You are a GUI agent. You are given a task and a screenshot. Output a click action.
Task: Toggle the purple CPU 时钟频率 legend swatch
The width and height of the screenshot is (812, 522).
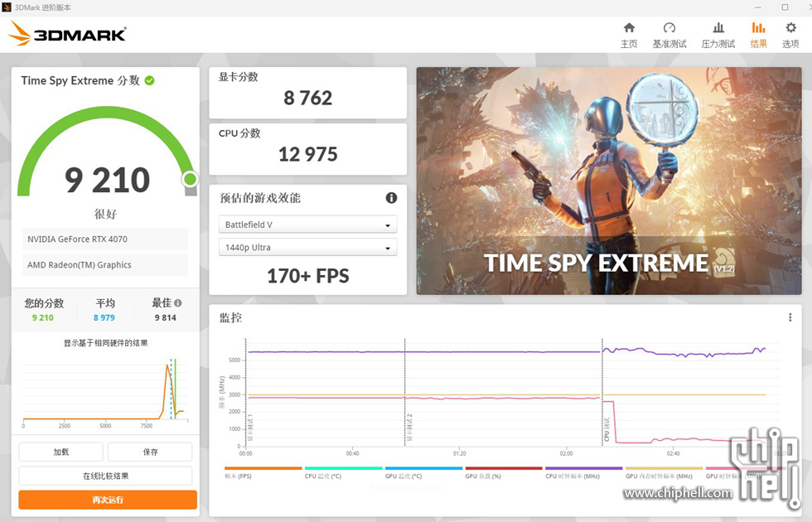583,468
